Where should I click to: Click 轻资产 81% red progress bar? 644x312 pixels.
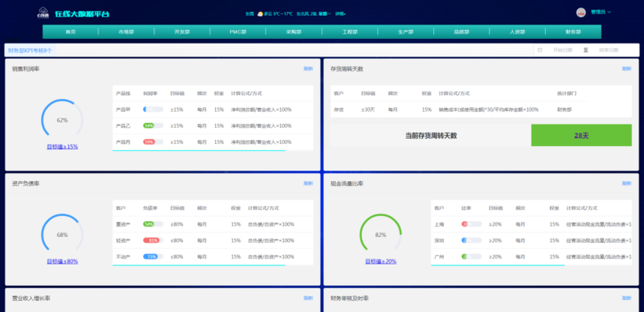coord(153,240)
